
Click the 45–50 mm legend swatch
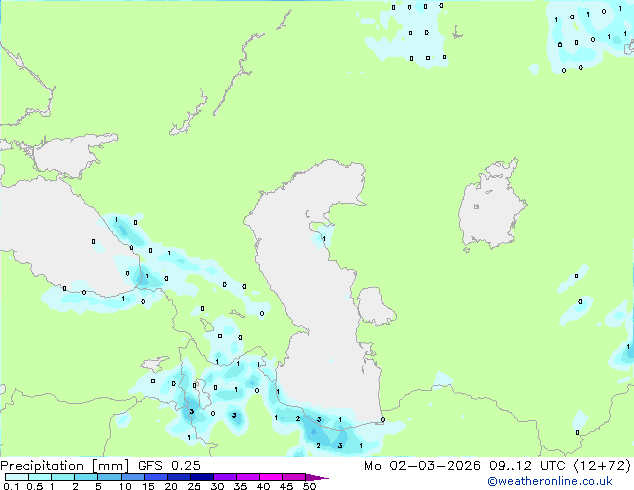click(x=294, y=477)
